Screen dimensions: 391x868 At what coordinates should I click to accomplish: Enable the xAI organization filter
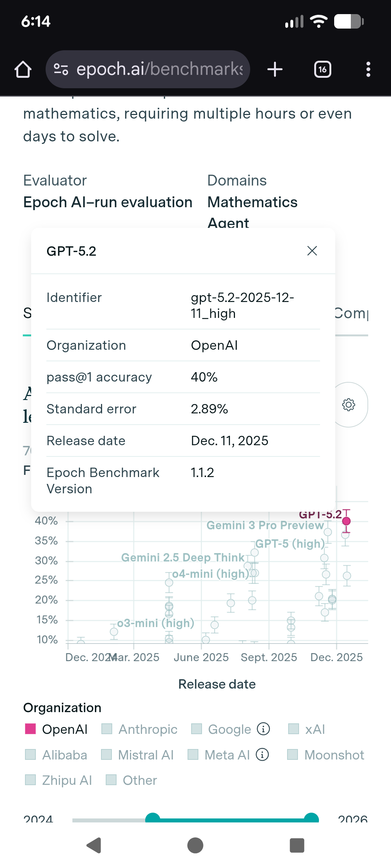point(293,729)
